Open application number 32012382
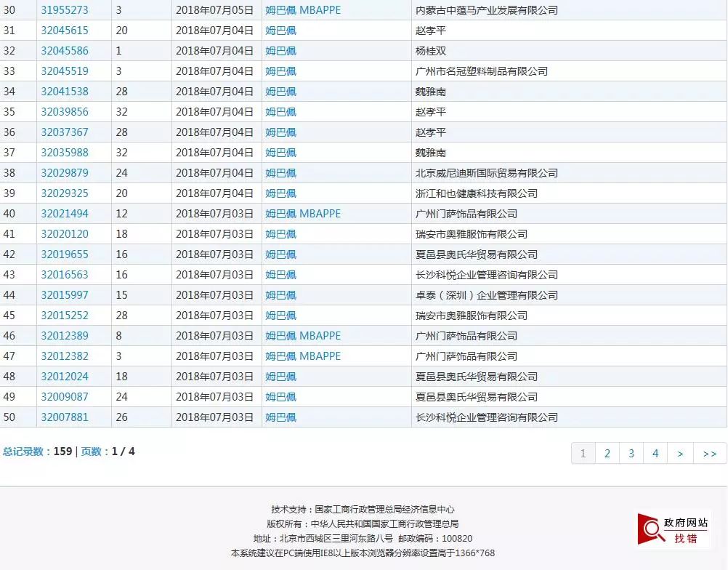Screen dimensions: 728x570 point(65,356)
